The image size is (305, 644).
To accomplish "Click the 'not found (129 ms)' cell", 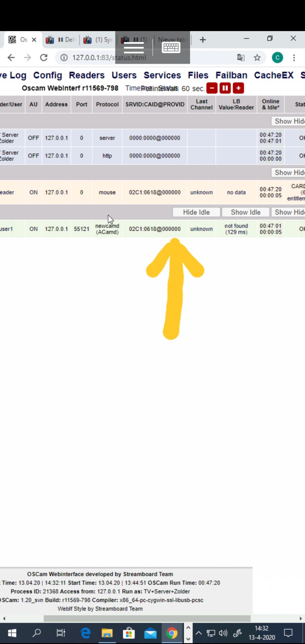I will (236, 229).
